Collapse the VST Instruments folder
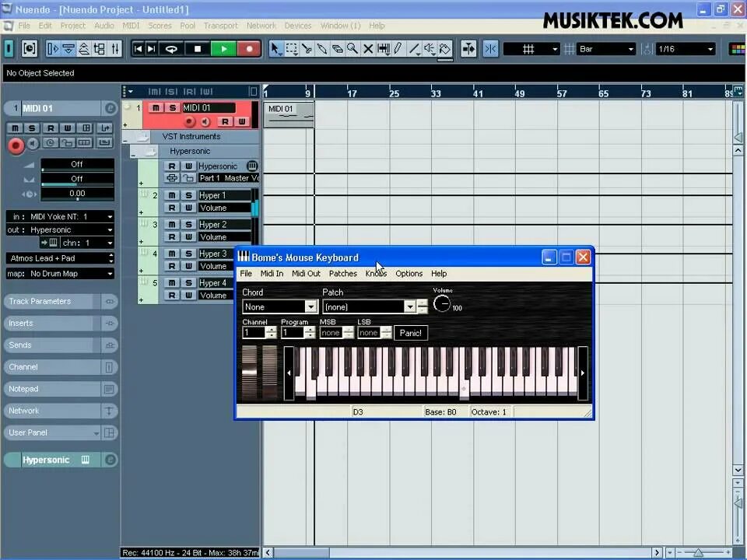The width and height of the screenshot is (747, 560). pos(127,140)
